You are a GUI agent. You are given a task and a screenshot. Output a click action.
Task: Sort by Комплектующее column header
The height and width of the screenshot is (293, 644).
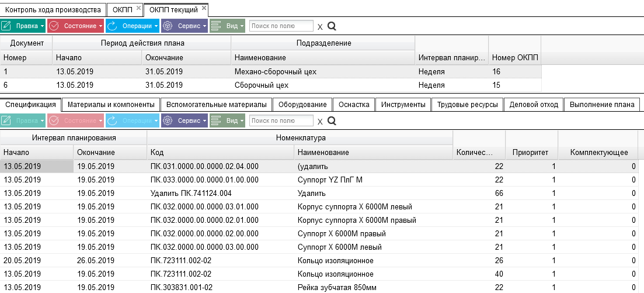[x=598, y=152]
